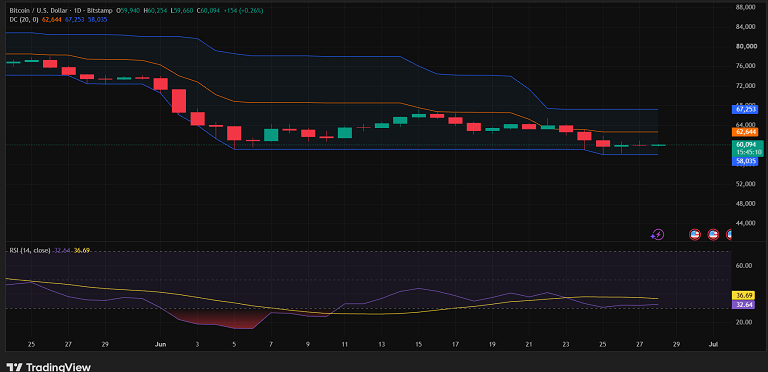Click the 32.64 value in RSI legend

coord(62,250)
